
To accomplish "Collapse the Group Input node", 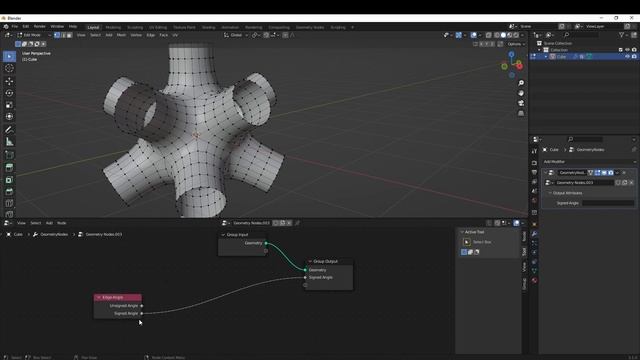I will [223, 235].
